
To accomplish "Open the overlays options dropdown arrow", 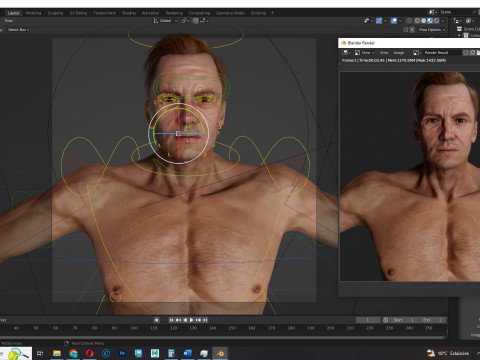I will (x=400, y=21).
